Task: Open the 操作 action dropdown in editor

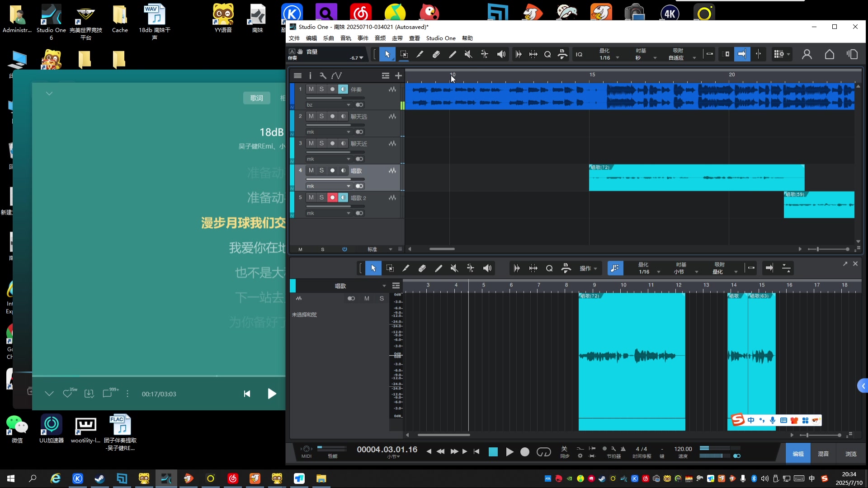Action: click(588, 268)
